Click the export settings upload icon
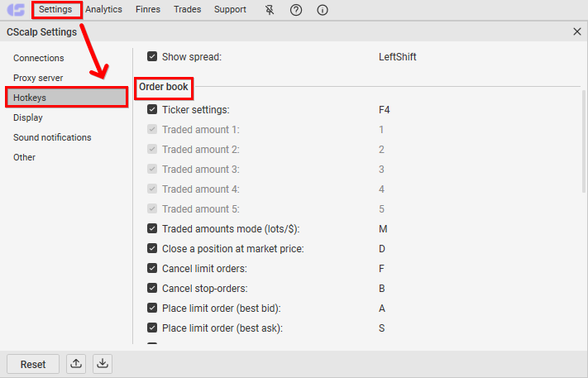 (76, 364)
